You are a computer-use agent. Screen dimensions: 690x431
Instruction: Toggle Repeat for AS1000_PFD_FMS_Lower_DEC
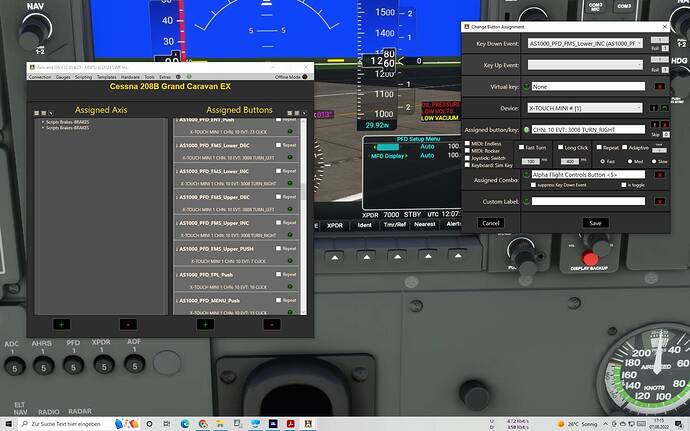[x=279, y=145]
